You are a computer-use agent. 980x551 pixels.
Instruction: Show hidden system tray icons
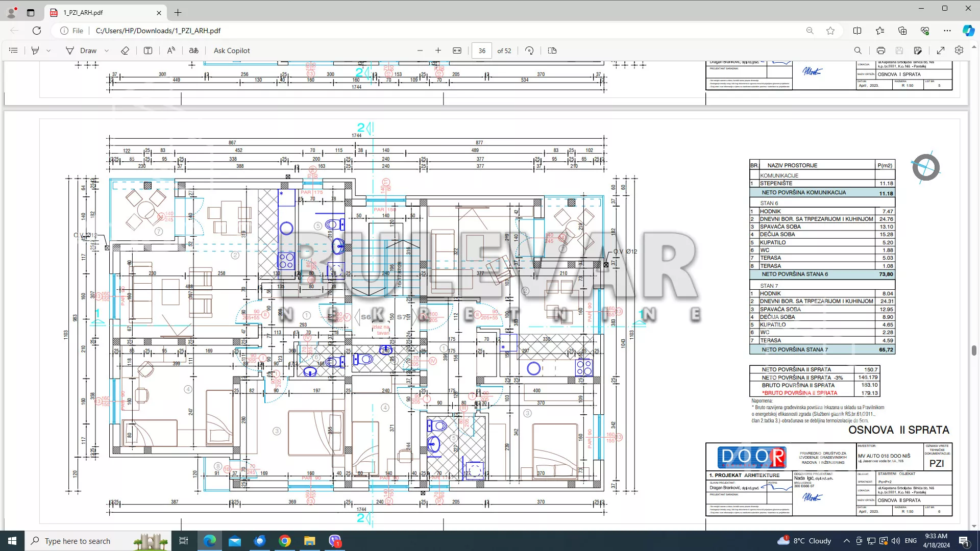(847, 541)
